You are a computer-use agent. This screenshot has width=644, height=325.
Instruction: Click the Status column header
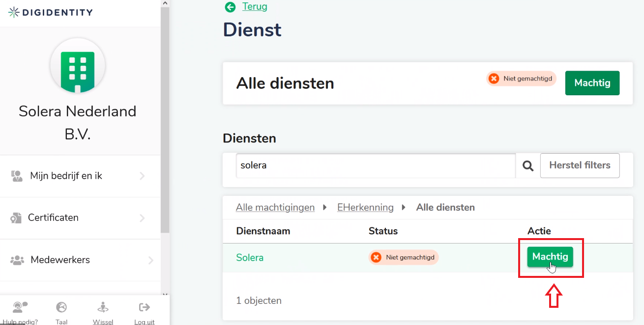click(383, 231)
